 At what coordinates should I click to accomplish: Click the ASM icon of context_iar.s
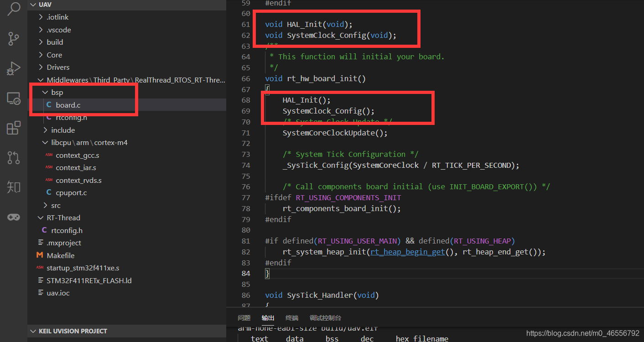click(x=49, y=167)
